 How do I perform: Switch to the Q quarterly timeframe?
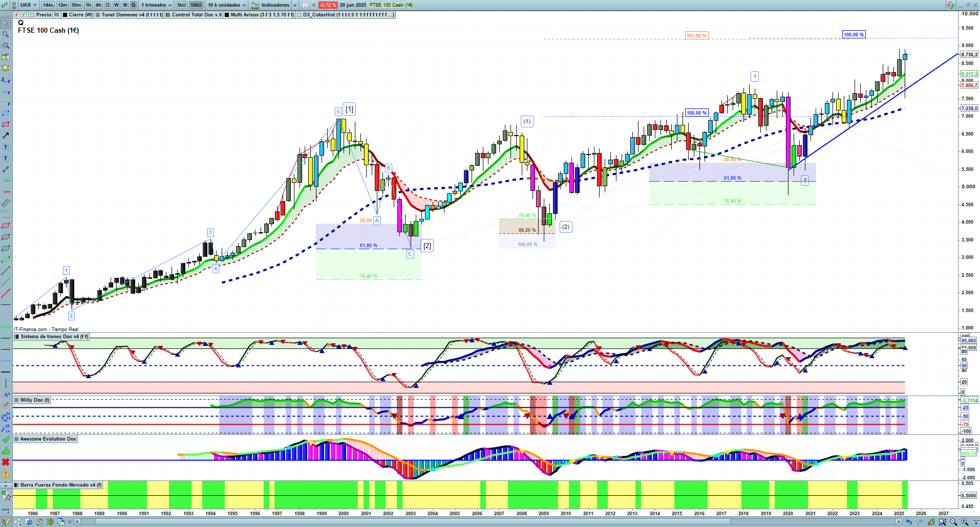click(133, 5)
